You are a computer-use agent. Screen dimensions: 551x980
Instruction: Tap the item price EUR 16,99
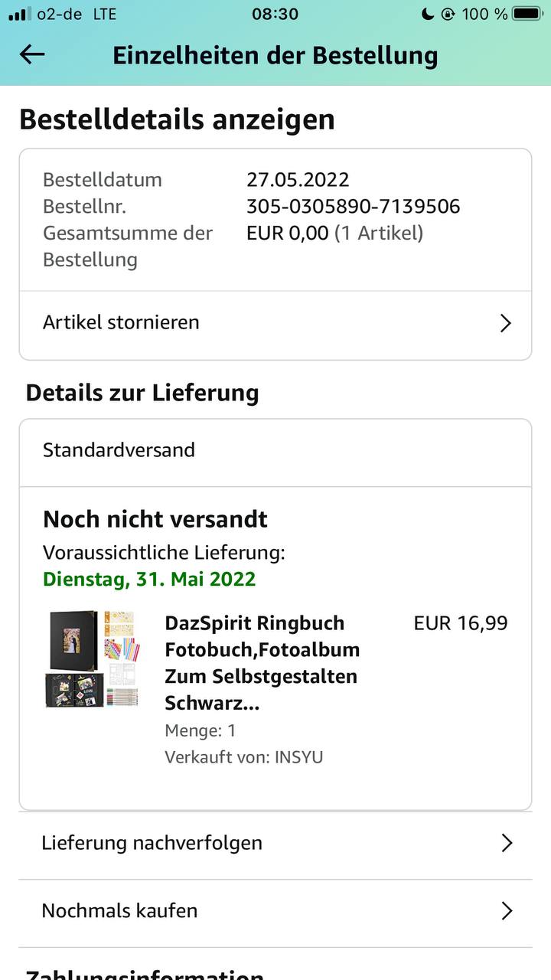coord(460,623)
